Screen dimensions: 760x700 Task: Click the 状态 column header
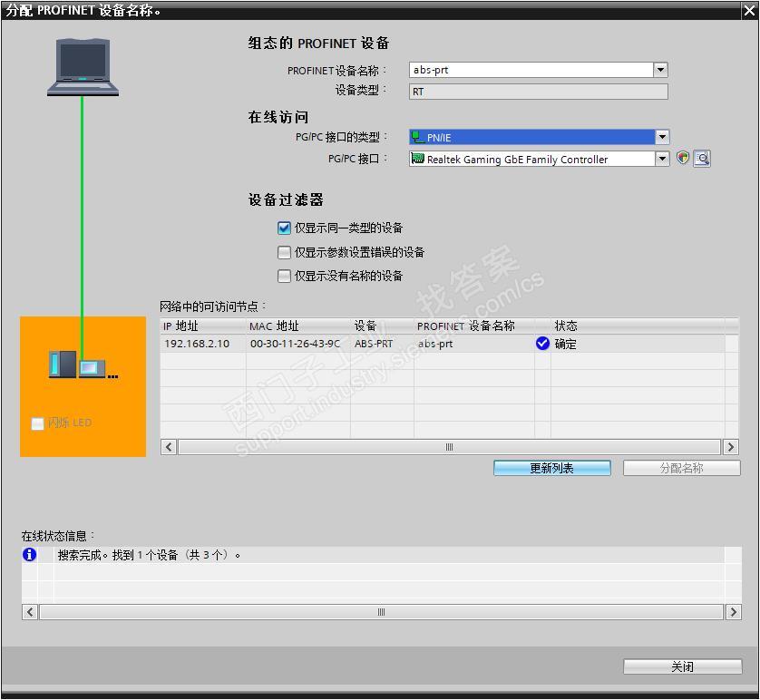pyautogui.click(x=638, y=326)
